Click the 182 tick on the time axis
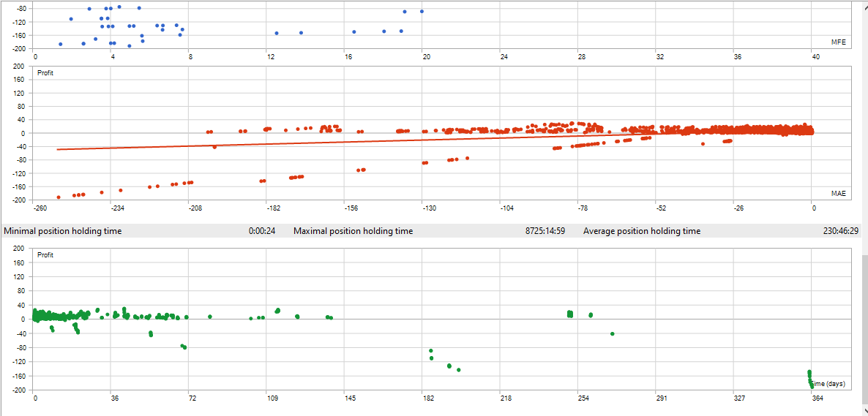 tap(428, 398)
